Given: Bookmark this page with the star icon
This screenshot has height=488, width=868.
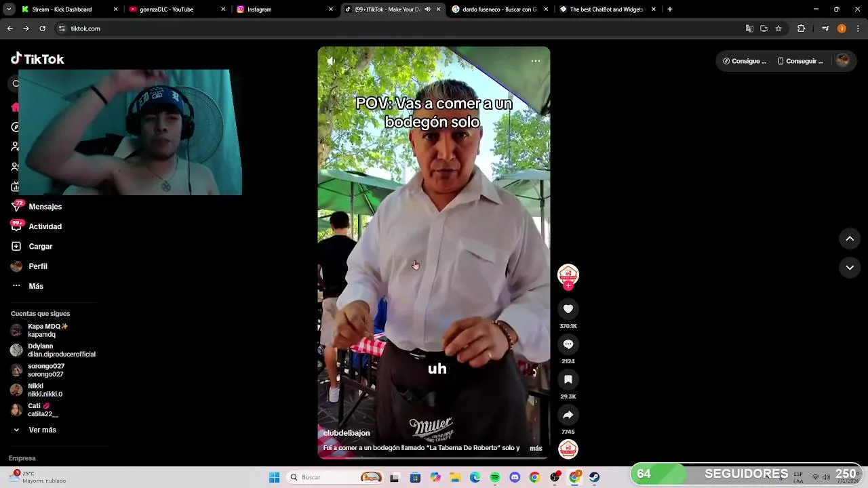Looking at the screenshot, I should point(778,28).
